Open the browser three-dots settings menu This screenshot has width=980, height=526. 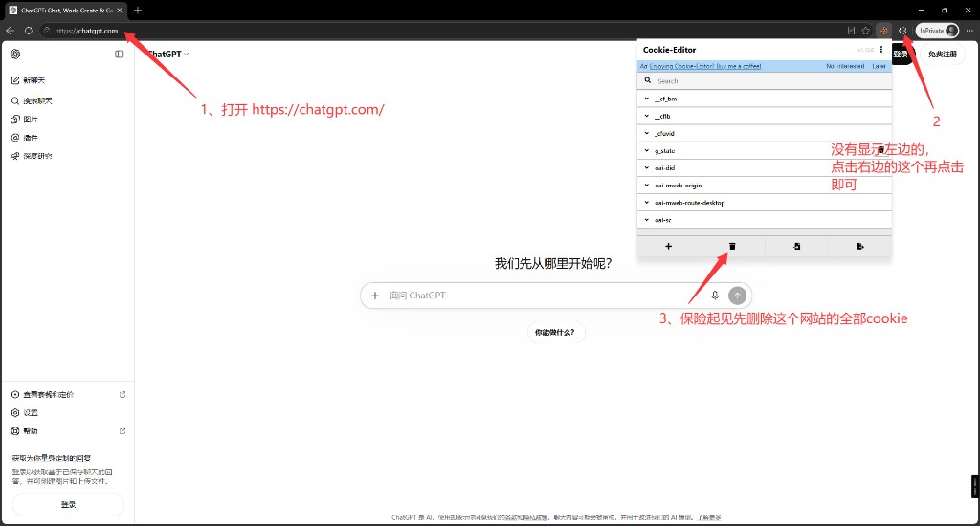969,30
